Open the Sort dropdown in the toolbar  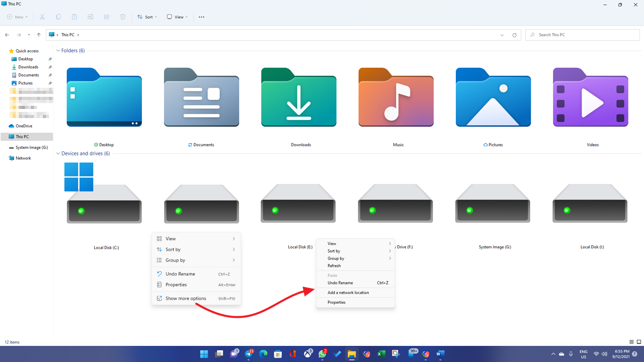[x=147, y=17]
